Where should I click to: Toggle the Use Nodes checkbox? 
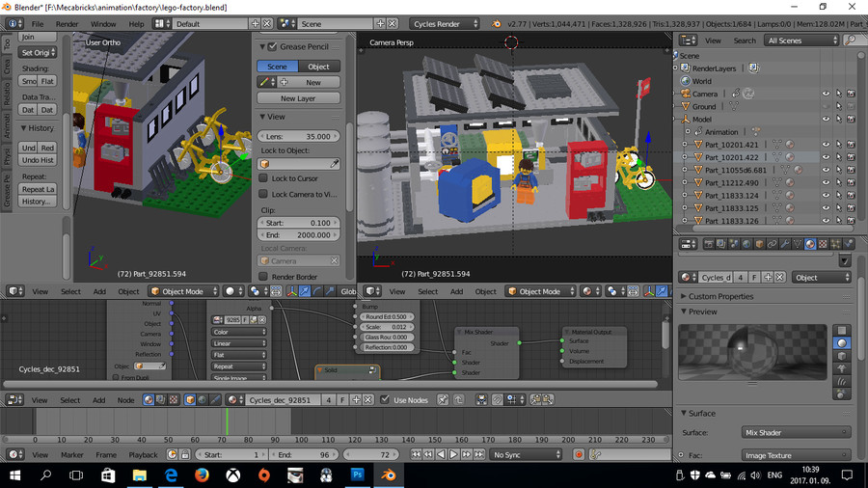(385, 400)
